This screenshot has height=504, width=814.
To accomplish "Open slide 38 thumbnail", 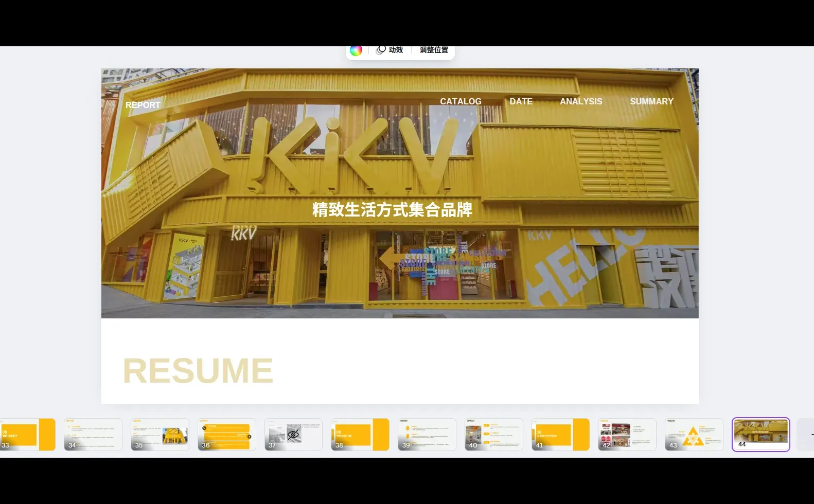I will pyautogui.click(x=360, y=435).
